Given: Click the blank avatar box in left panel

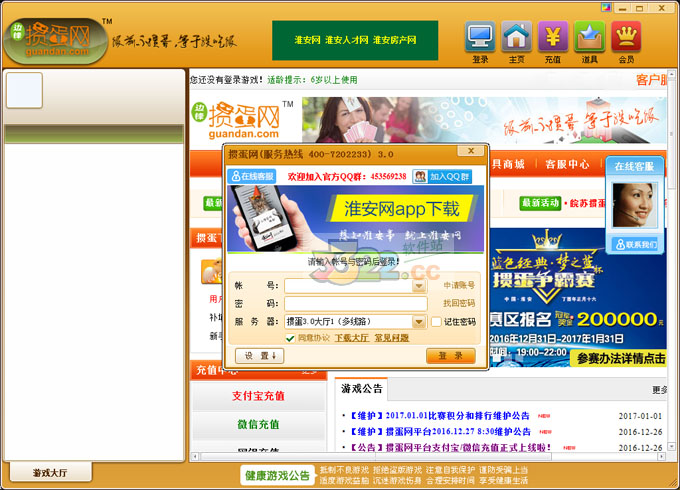Looking at the screenshot, I should [x=24, y=90].
